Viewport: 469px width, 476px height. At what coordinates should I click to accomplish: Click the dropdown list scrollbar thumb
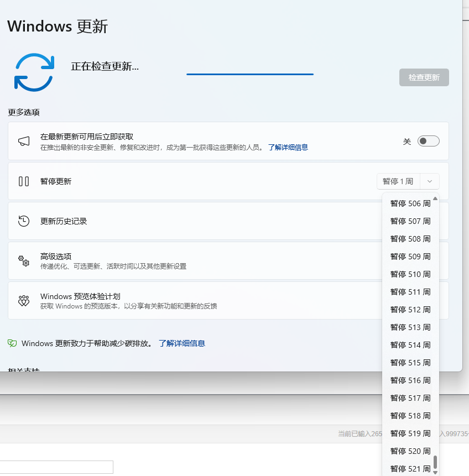pos(435,462)
